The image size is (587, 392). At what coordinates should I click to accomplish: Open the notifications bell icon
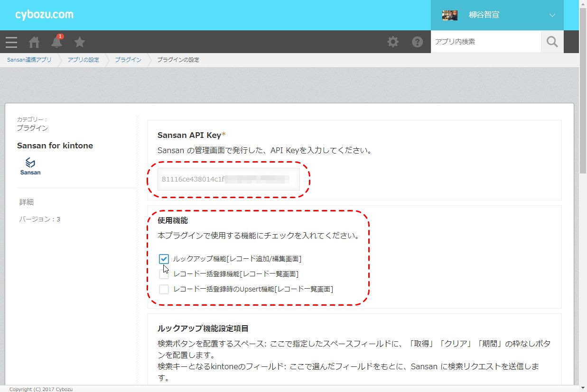pyautogui.click(x=57, y=42)
